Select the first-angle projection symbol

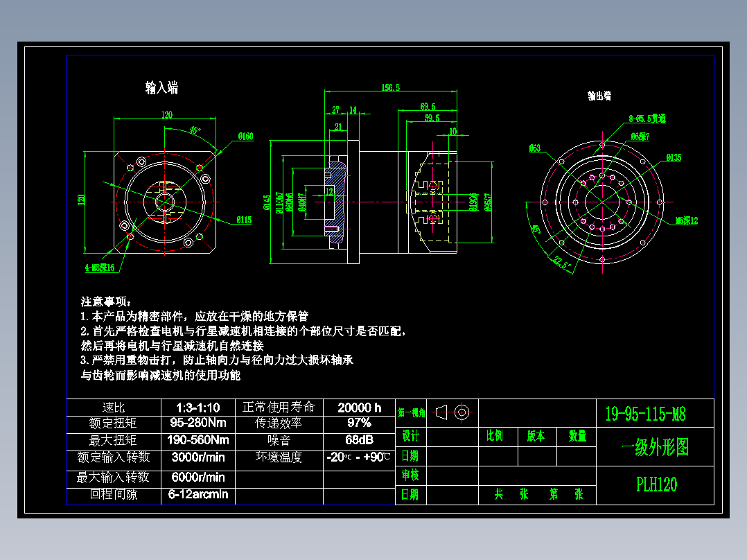click(452, 412)
